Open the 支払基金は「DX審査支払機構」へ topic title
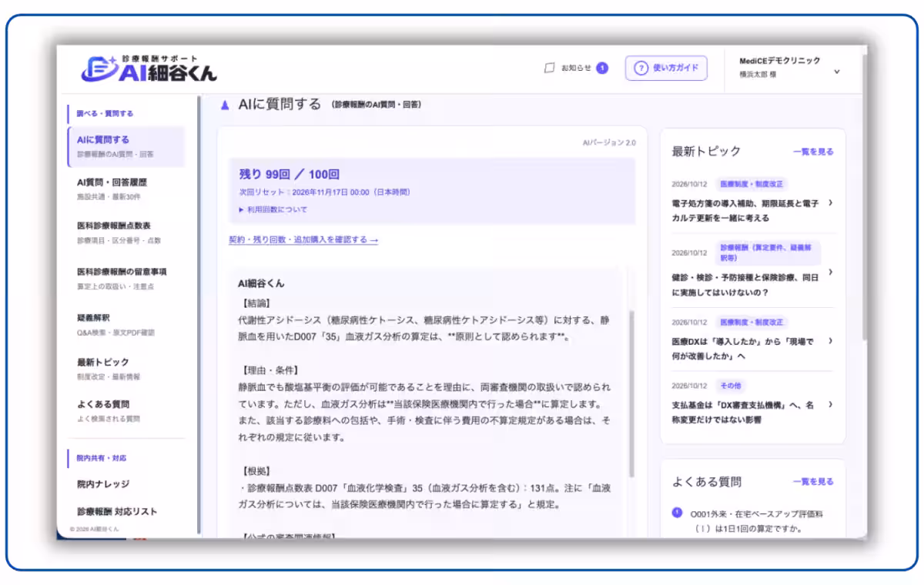This screenshot has height=585, width=924. coord(742,412)
